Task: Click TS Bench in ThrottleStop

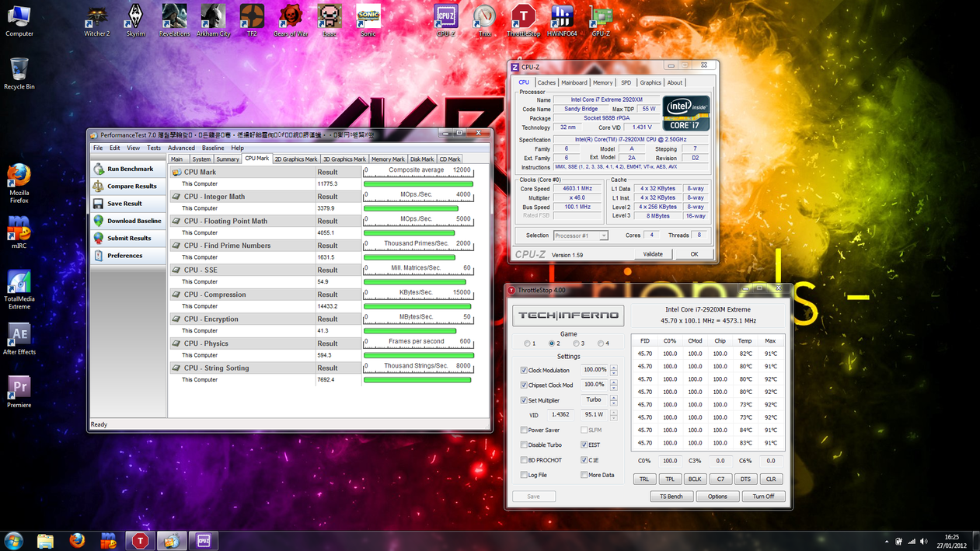Action: click(x=671, y=497)
